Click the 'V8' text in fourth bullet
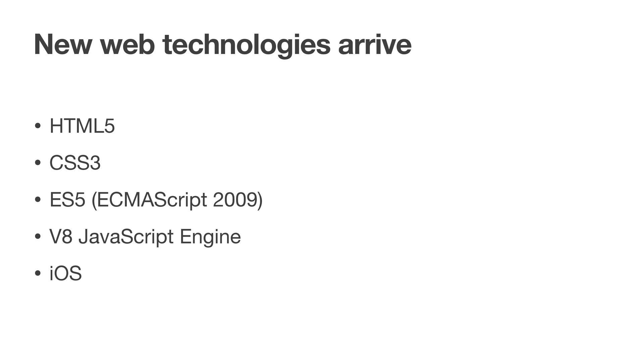 click(61, 237)
